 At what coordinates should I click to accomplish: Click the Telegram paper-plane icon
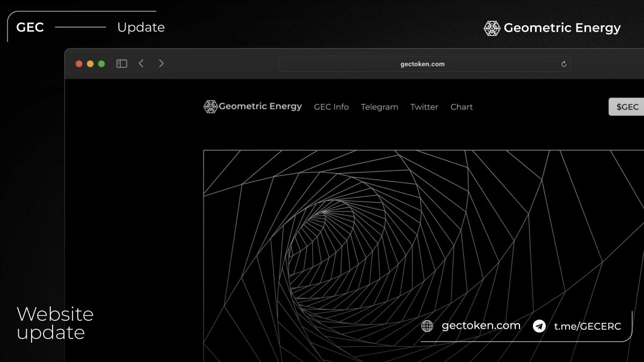pos(539,326)
